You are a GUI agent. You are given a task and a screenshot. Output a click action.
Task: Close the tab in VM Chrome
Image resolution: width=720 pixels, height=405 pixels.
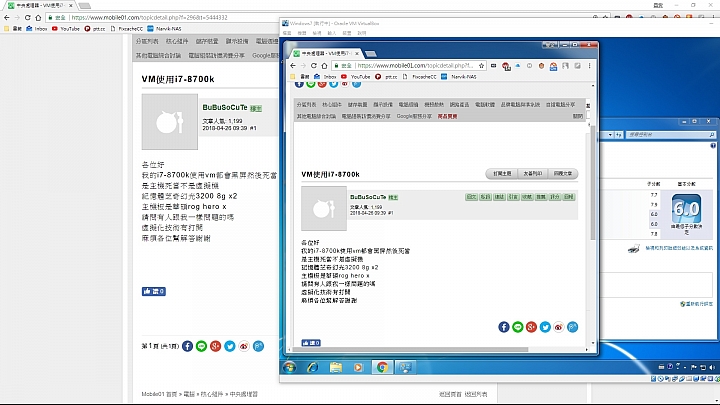click(357, 53)
